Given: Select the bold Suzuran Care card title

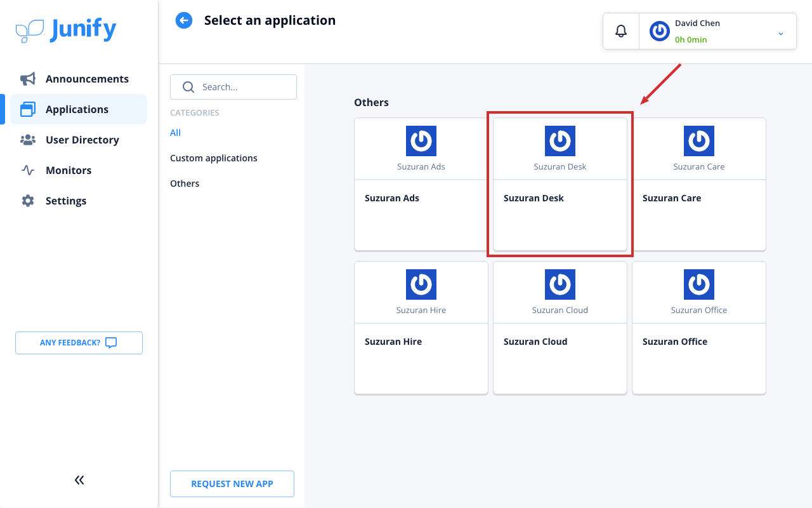Looking at the screenshot, I should 672,198.
